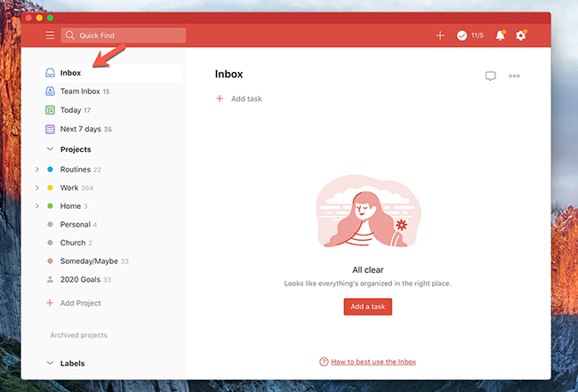Click the help question mark icon
This screenshot has height=392, width=578.
pyautogui.click(x=324, y=362)
